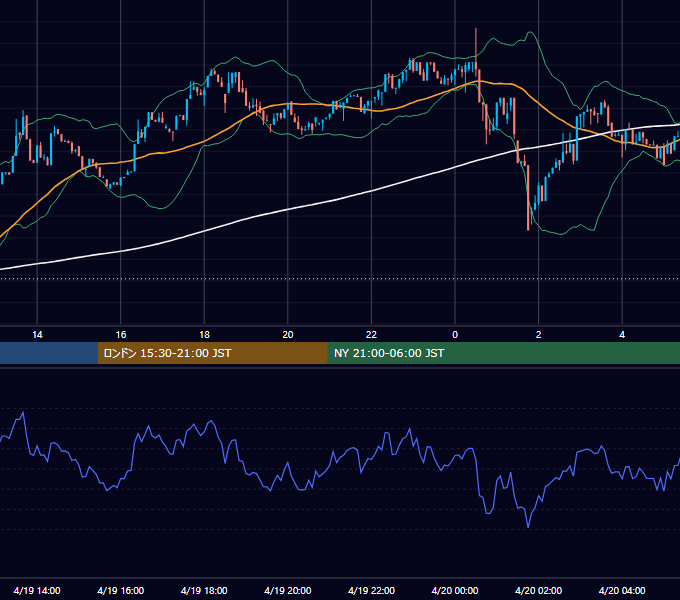Click the 4/20 02:00 time label

pyautogui.click(x=538, y=590)
